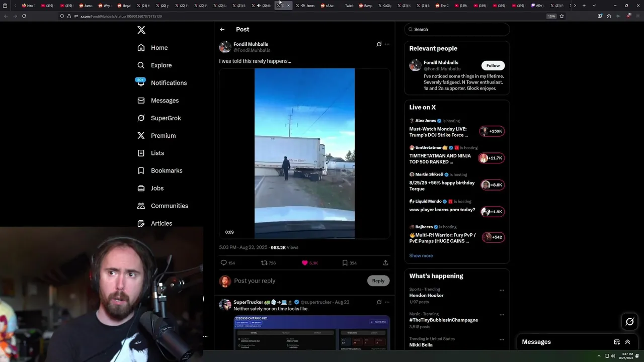Viewport: 644px width, 362px height.
Task: Open Messages in the sidebar
Action: click(x=158, y=101)
